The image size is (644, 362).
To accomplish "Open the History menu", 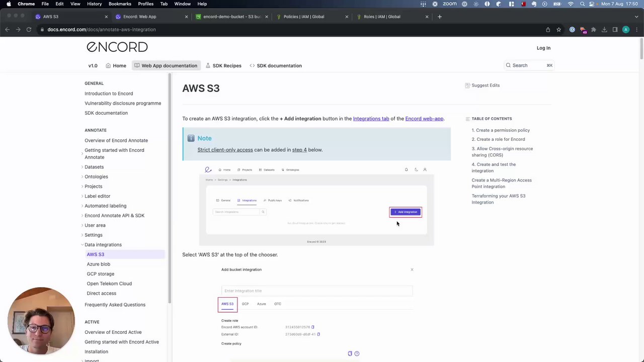I will point(94,4).
